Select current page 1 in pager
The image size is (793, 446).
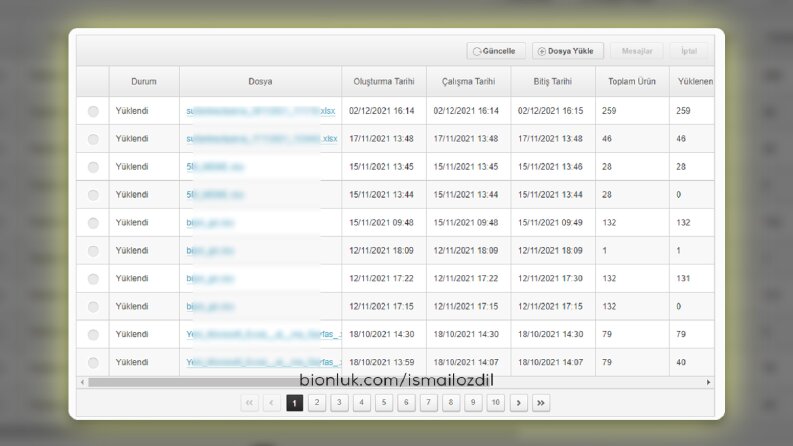[x=294, y=403]
